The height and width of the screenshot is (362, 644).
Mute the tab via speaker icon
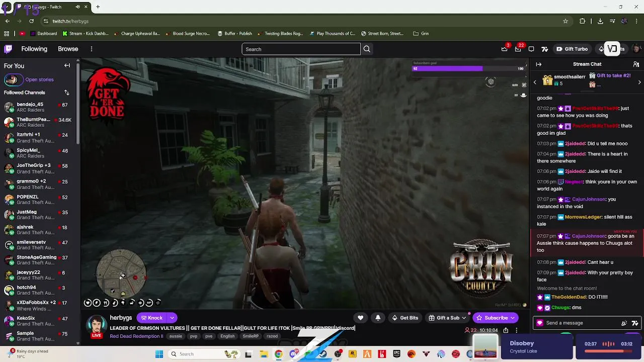click(77, 7)
